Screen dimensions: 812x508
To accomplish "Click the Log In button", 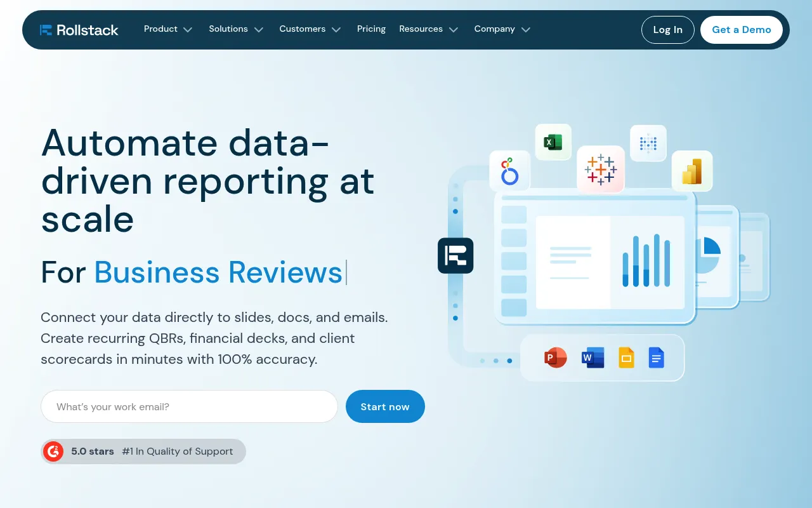I will (x=668, y=30).
